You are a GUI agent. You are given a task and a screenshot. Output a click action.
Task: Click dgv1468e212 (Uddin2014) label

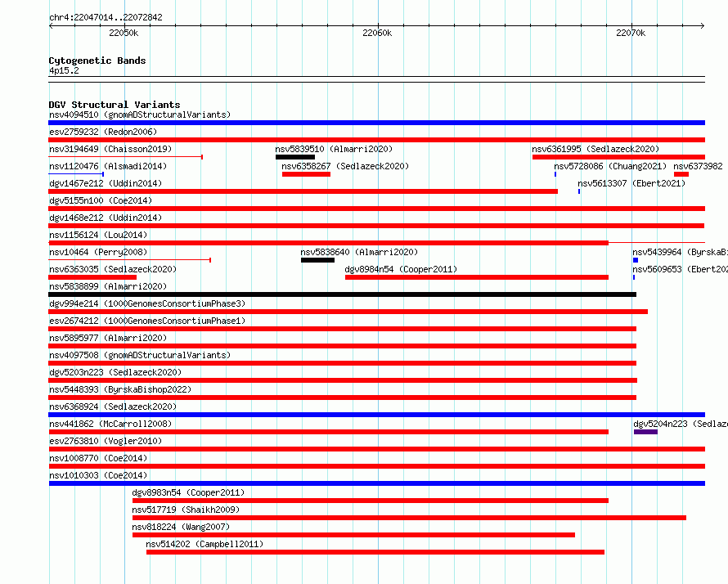(x=106, y=218)
